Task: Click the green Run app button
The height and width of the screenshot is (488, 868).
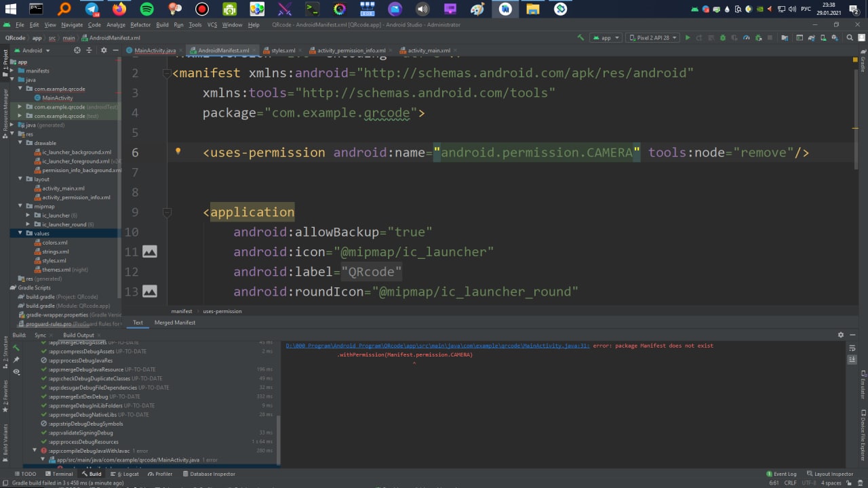Action: (688, 38)
